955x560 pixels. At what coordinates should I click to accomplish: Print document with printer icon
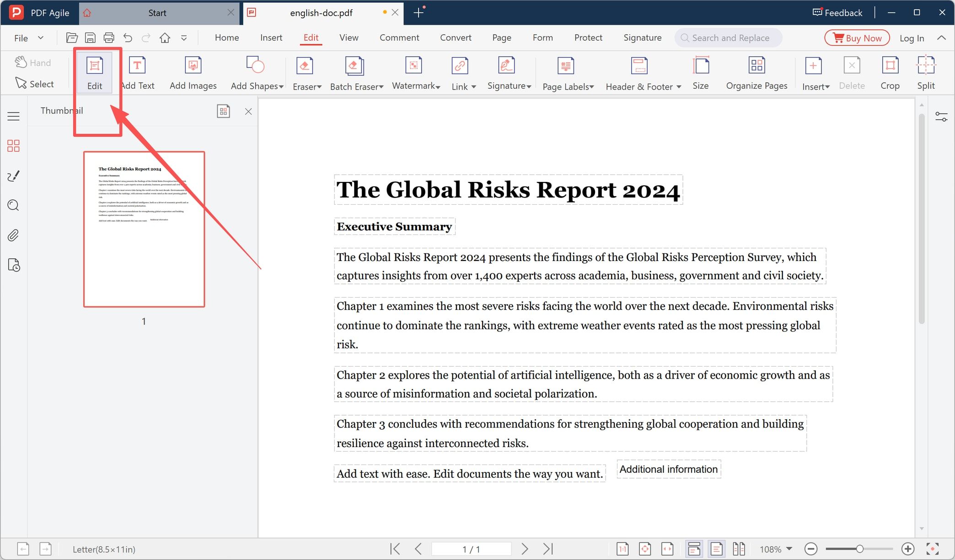coord(109,38)
